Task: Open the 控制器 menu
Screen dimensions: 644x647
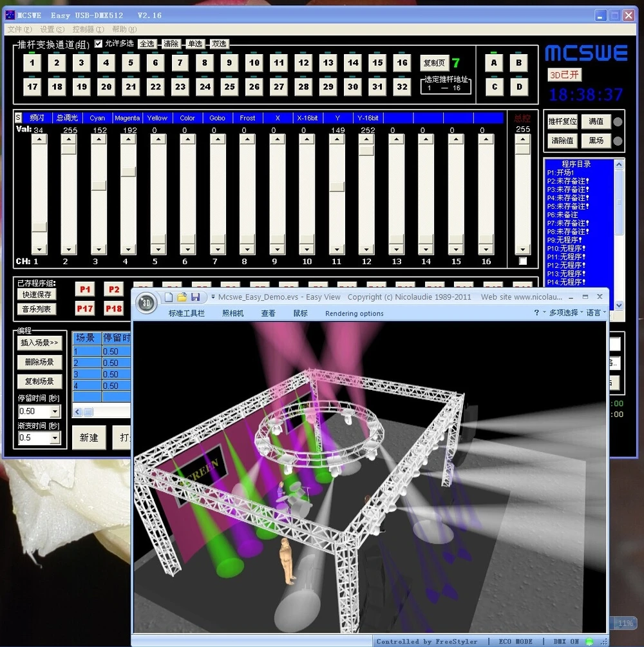Action: click(x=88, y=29)
